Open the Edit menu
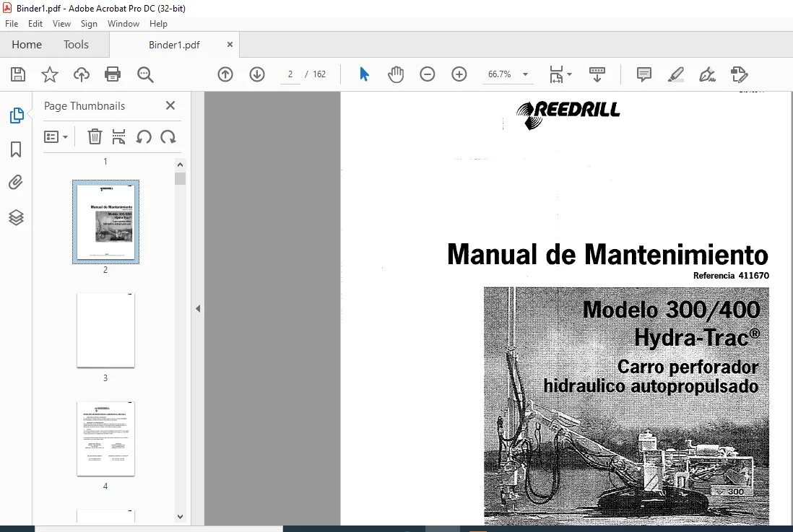Viewport: 793px width, 532px height. point(35,24)
